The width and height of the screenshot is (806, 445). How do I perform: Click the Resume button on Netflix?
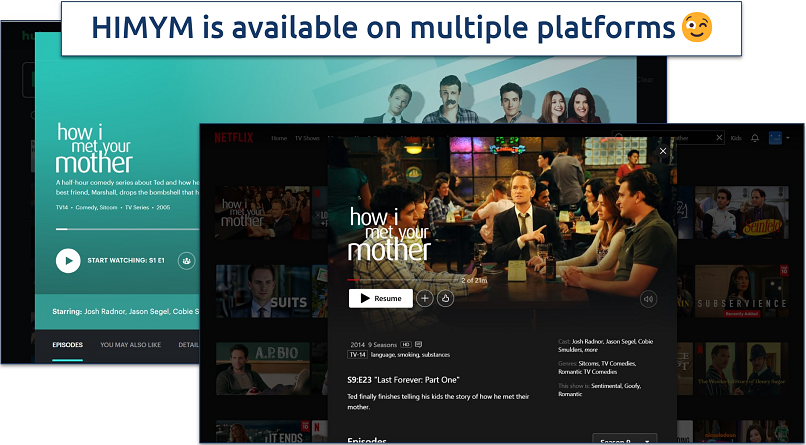pyautogui.click(x=381, y=299)
